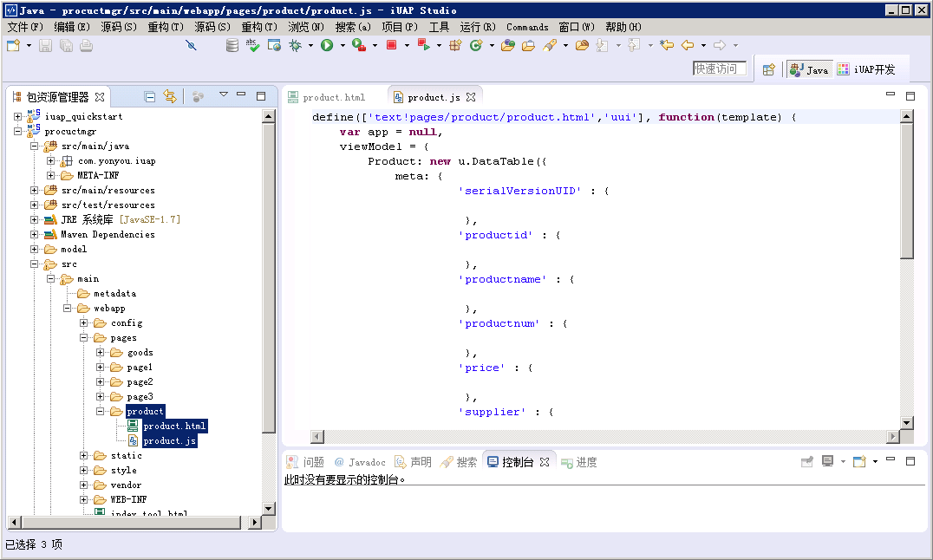This screenshot has height=560, width=933.
Task: Collapse the pages folder node
Action: coord(84,337)
